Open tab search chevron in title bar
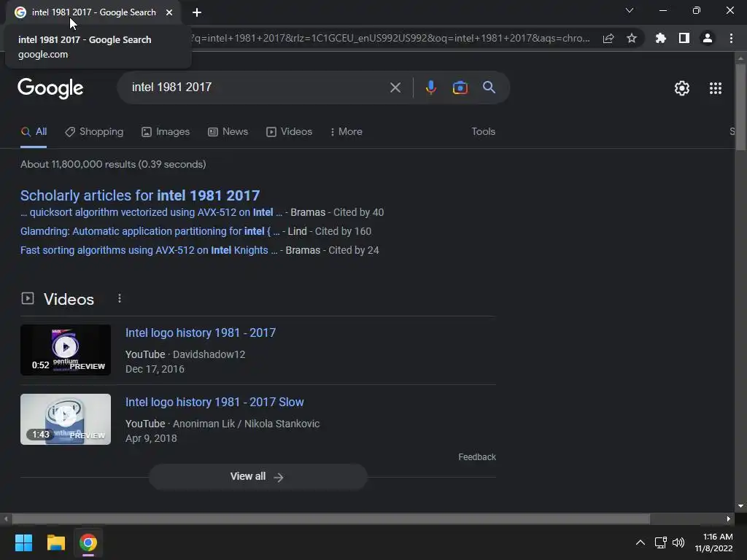747x560 pixels. [x=630, y=10]
